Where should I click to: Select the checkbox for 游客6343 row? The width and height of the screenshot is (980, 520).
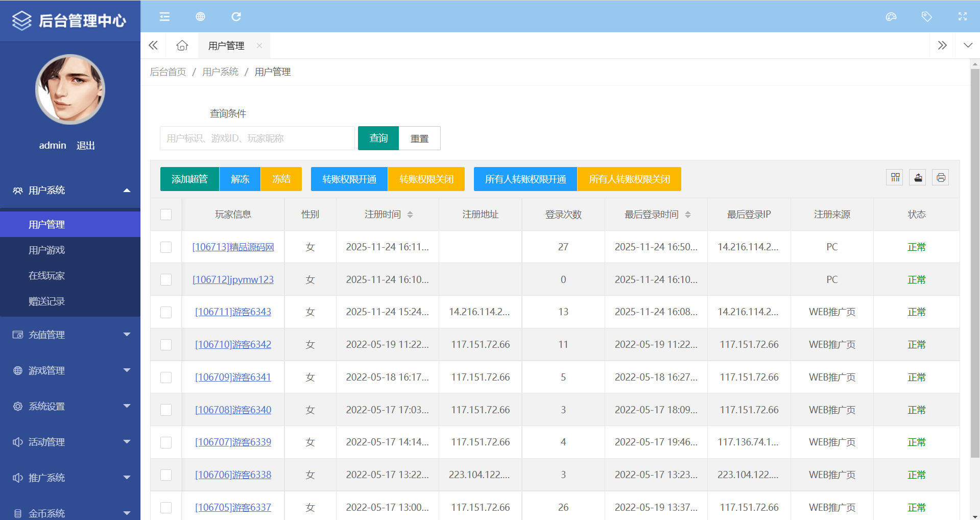tap(166, 312)
